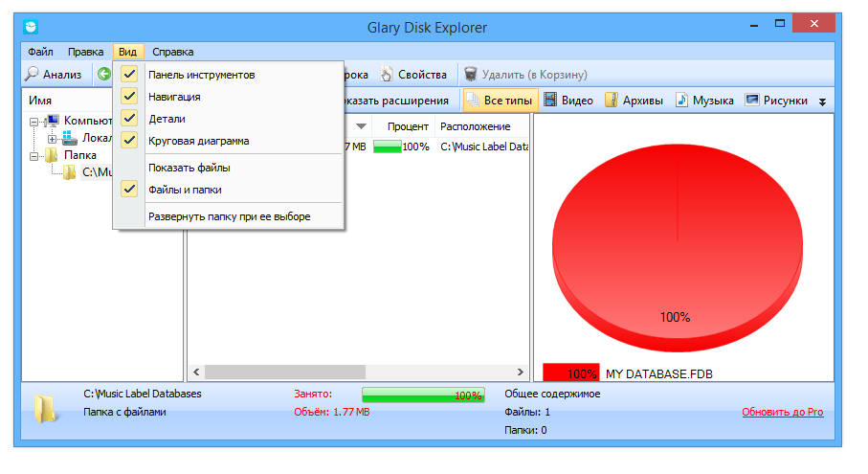Click the Папки: 0 status text

[x=525, y=430]
